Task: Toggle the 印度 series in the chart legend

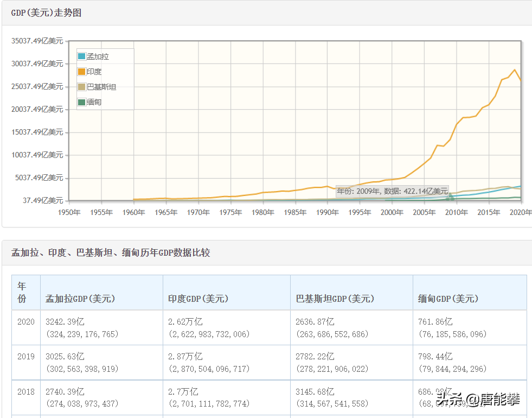Action: (x=93, y=71)
